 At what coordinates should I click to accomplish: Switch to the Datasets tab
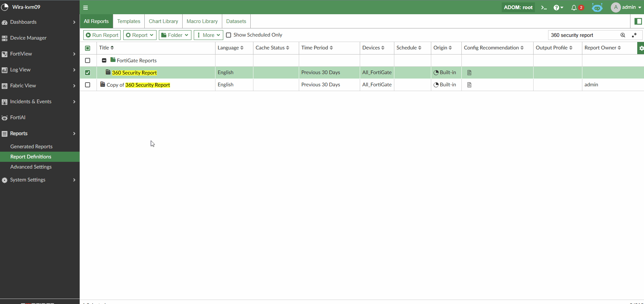(x=236, y=21)
